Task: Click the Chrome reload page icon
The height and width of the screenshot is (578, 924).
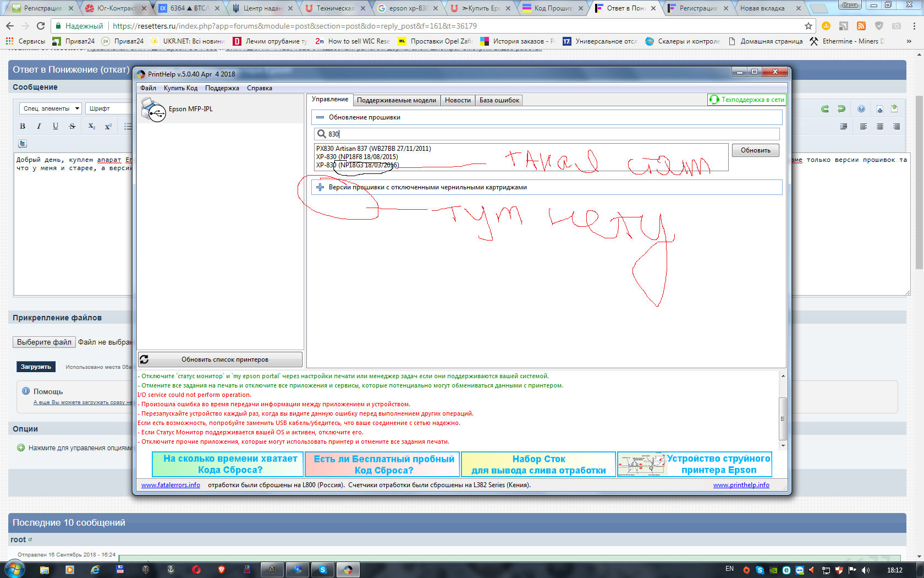Action: (41, 26)
